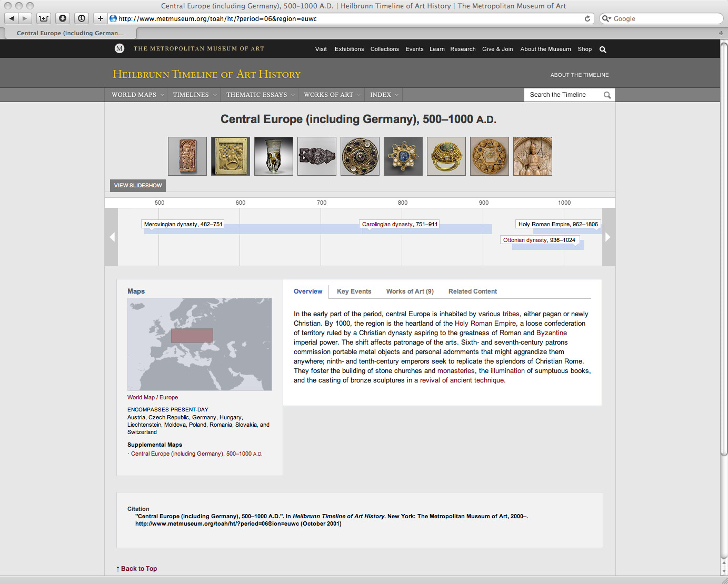Image resolution: width=728 pixels, height=584 pixels.
Task: Open the glass beaker thumbnail
Action: [x=274, y=156]
